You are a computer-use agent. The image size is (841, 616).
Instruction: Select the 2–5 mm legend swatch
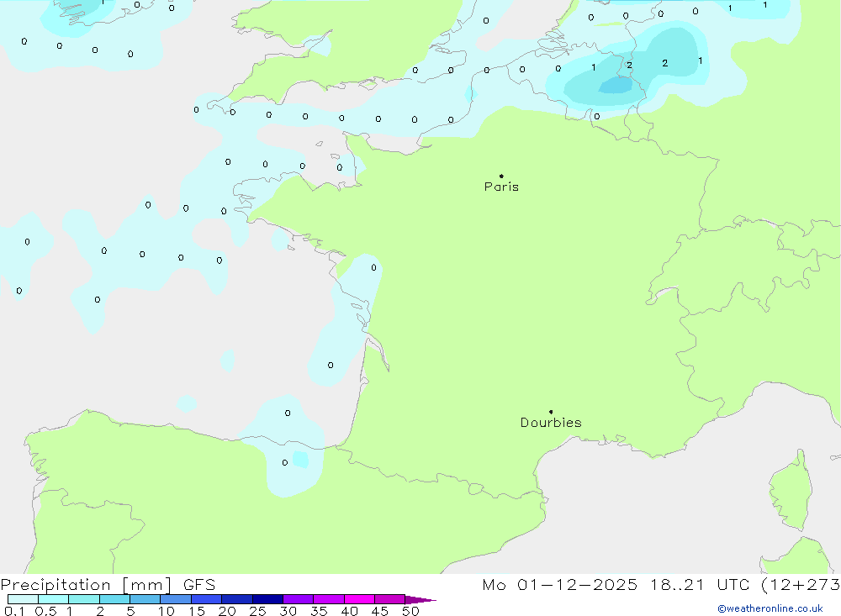[114, 599]
